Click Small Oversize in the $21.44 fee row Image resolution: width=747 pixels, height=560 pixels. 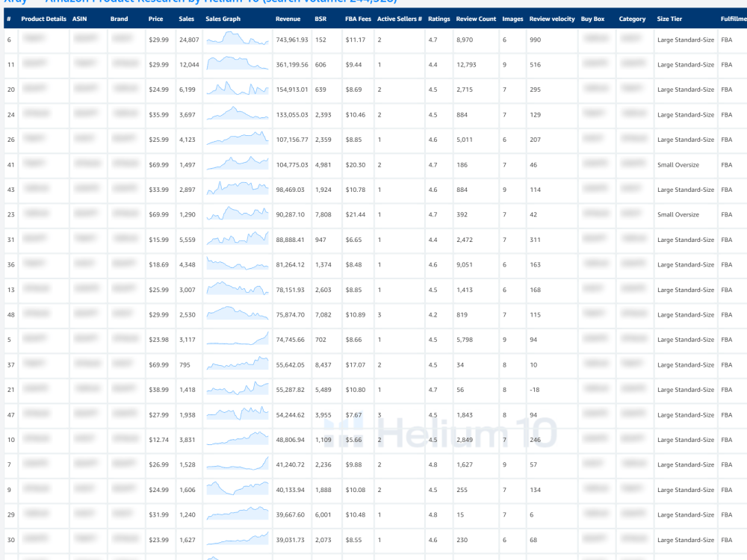coord(678,215)
